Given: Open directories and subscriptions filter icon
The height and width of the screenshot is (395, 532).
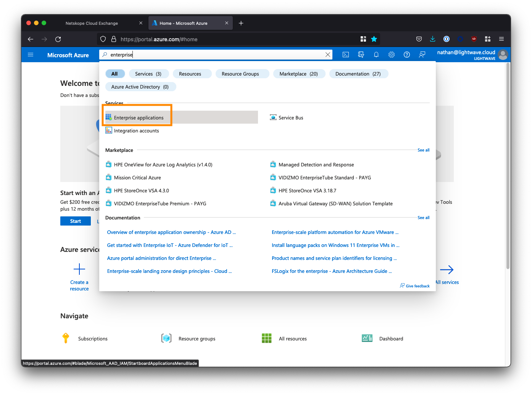Looking at the screenshot, I should (x=361, y=55).
